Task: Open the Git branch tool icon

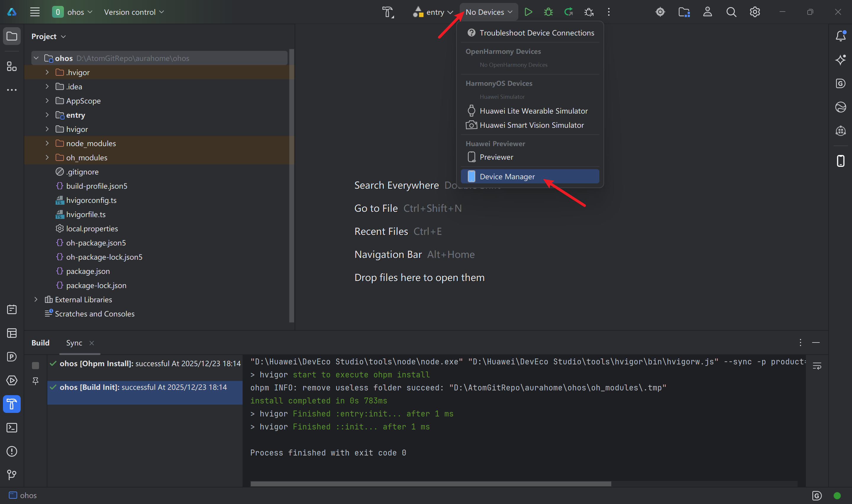Action: pos(12,474)
